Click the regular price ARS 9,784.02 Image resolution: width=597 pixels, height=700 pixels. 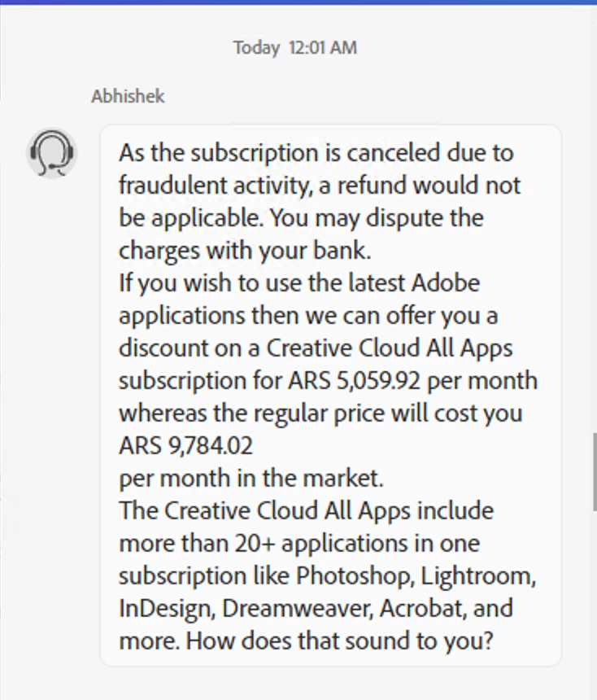point(185,445)
